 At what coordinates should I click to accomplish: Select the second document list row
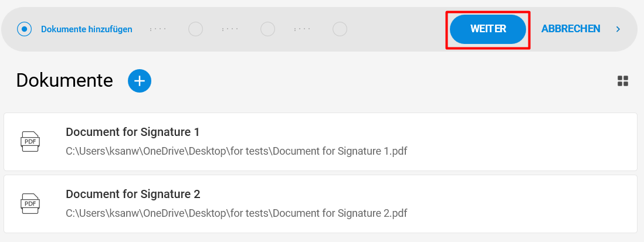point(320,204)
